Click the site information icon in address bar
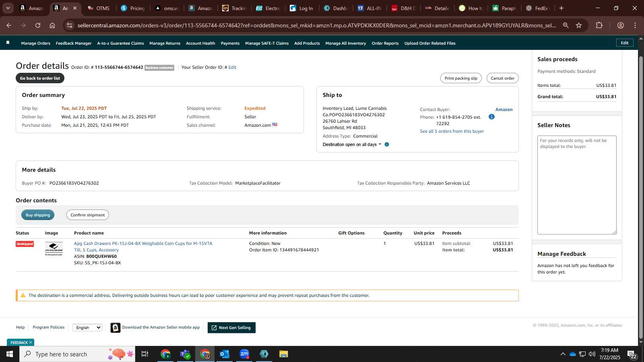This screenshot has height=362, width=644. [70, 25]
